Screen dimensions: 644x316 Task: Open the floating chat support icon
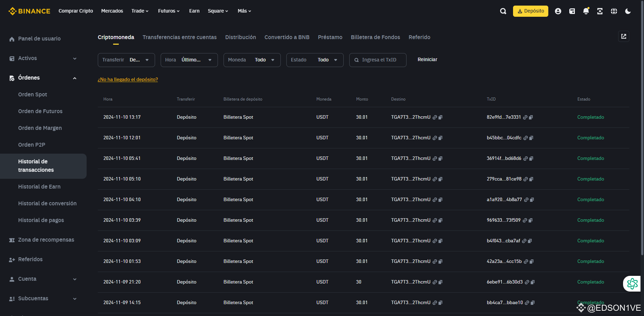632,284
